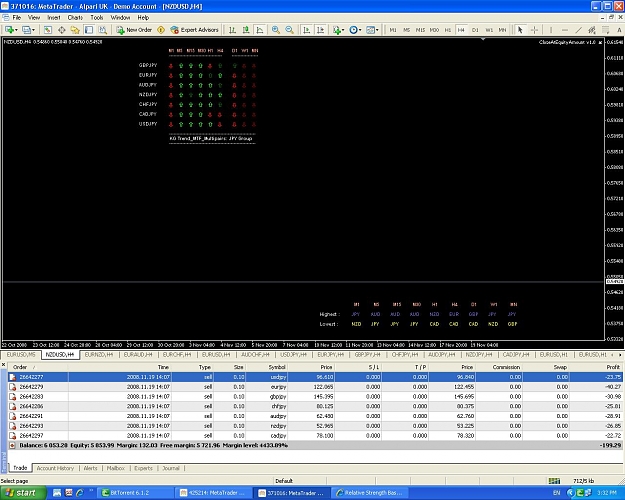Switch to the GBPJPY,H4 chart tab
This screenshot has width=625, height=500.
point(368,354)
